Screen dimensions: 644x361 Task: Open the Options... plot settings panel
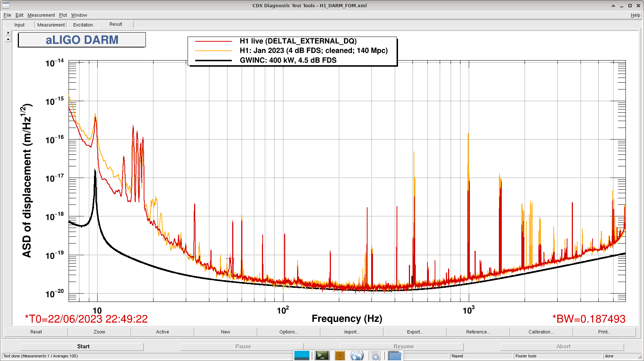click(x=288, y=332)
